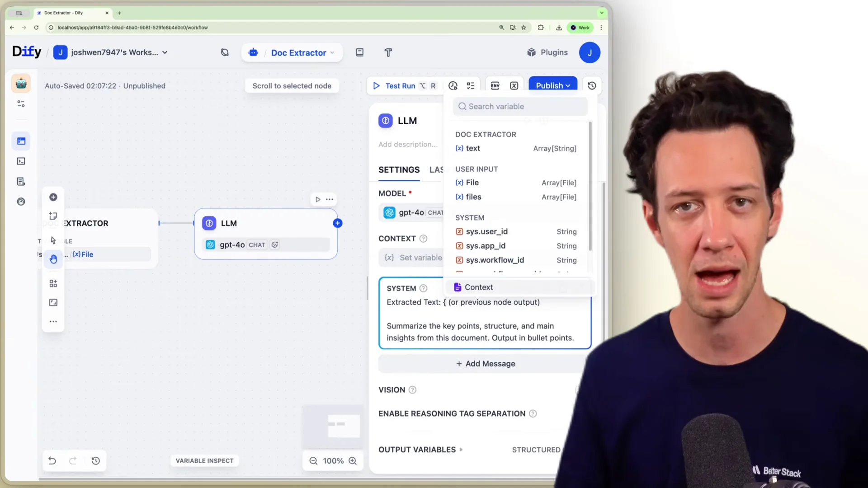Select the LLM node on canvas
Viewport: 868px width, 488px height.
(x=266, y=234)
